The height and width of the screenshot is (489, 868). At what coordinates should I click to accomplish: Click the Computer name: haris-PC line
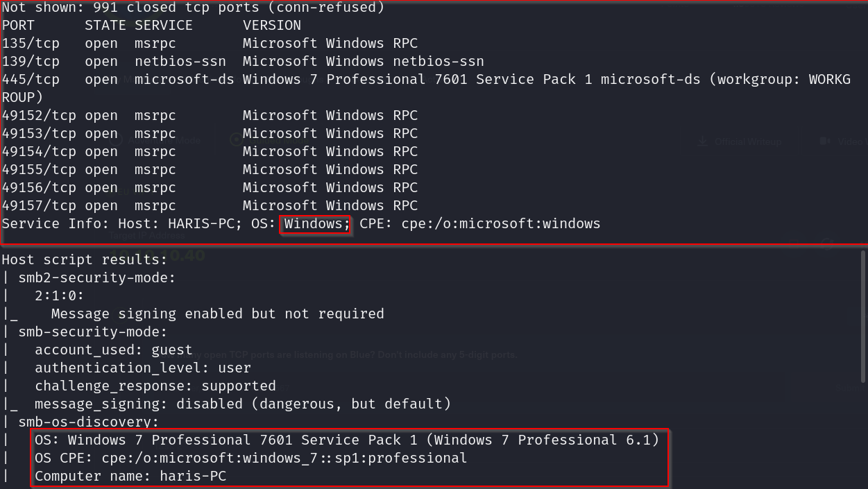click(x=130, y=477)
